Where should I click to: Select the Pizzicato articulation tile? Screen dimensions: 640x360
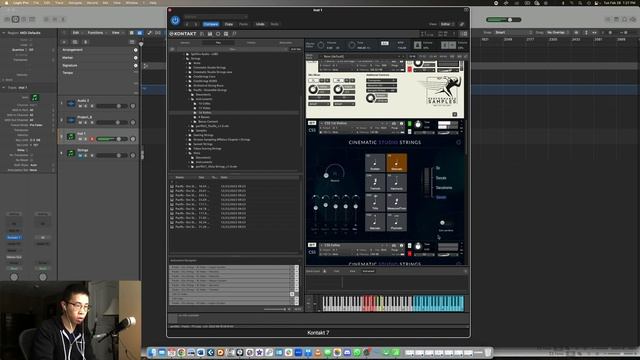396,222
